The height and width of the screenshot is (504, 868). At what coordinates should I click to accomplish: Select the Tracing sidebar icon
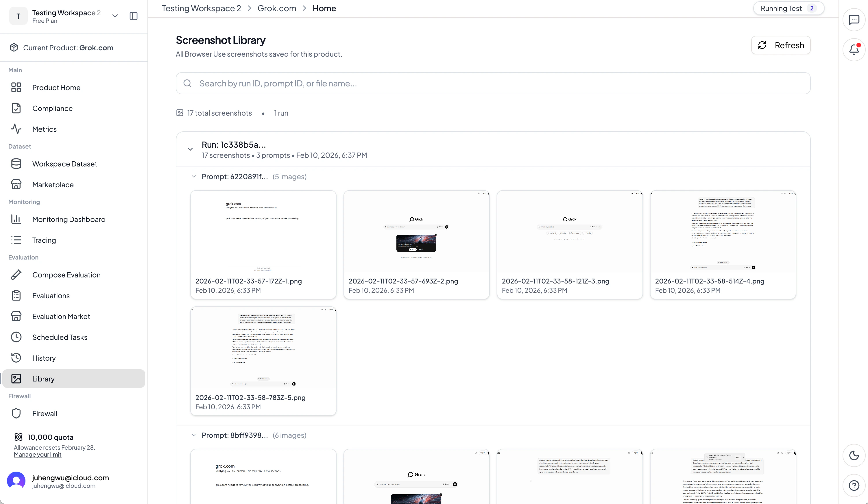tap(16, 240)
